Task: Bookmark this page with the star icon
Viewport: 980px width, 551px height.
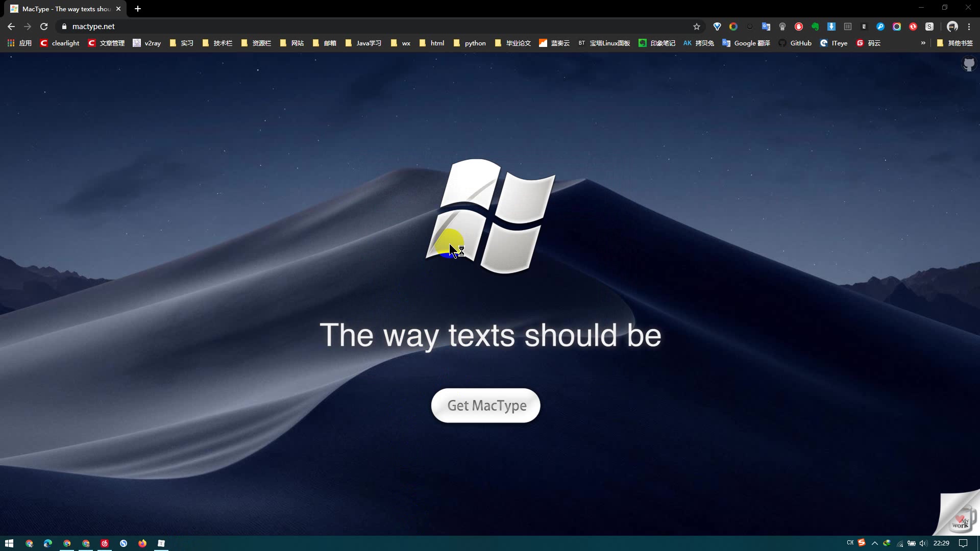Action: [x=697, y=27]
